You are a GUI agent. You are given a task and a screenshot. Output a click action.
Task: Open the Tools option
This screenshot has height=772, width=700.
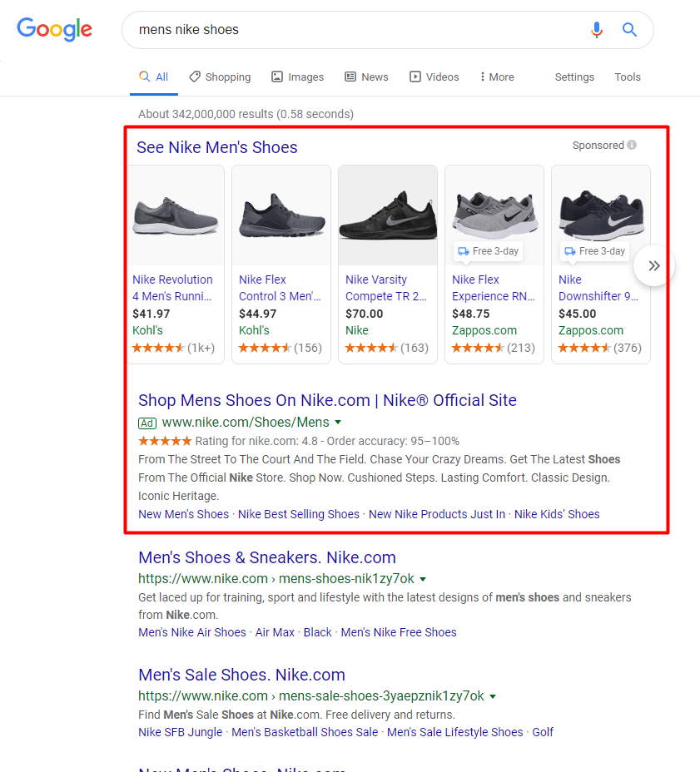click(627, 77)
